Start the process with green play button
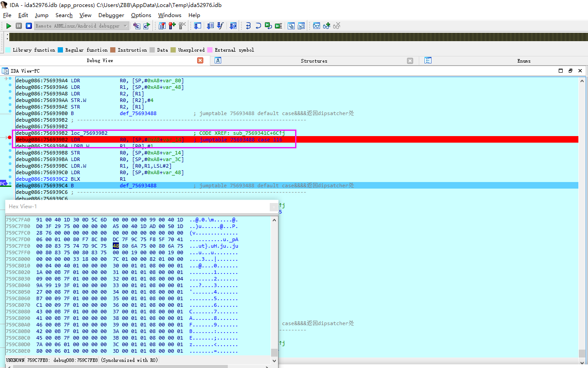Viewport: 588px width, 368px height. tap(9, 26)
